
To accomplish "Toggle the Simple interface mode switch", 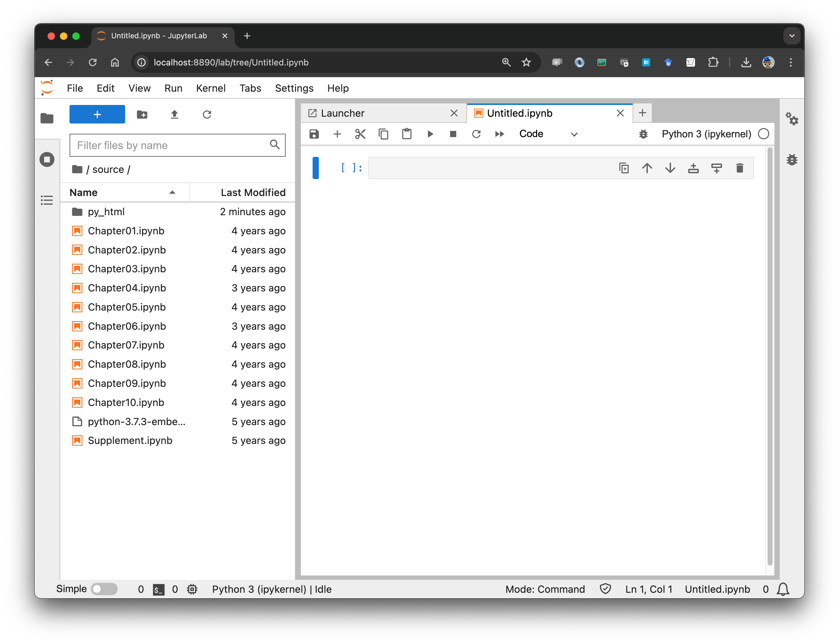I will coord(104,589).
